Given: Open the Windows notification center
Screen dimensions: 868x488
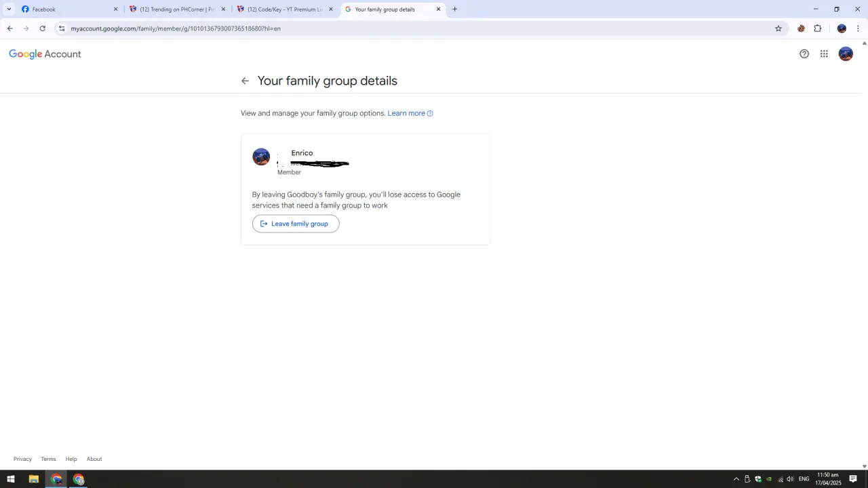Looking at the screenshot, I should (853, 479).
